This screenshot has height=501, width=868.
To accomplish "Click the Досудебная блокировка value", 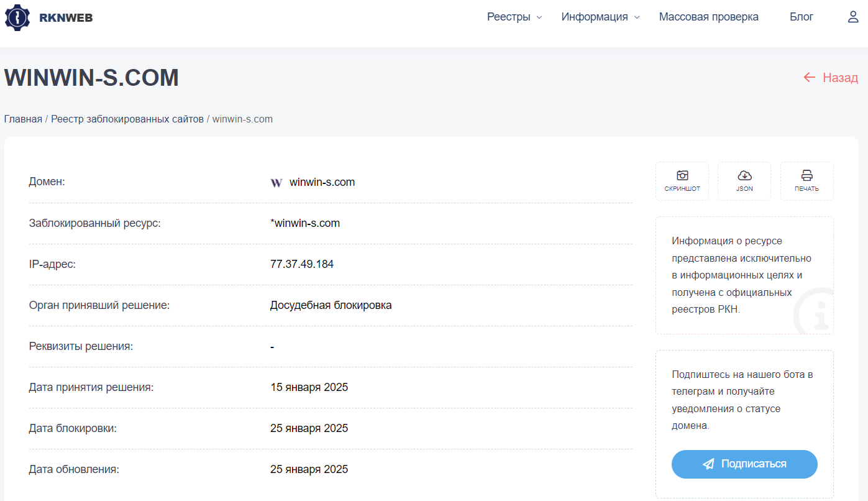I will pos(331,305).
